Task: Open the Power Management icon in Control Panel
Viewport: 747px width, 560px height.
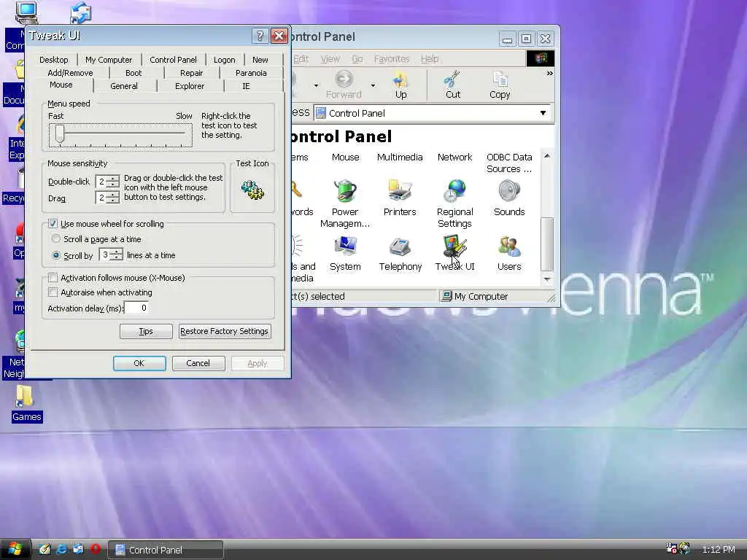Action: [x=345, y=191]
